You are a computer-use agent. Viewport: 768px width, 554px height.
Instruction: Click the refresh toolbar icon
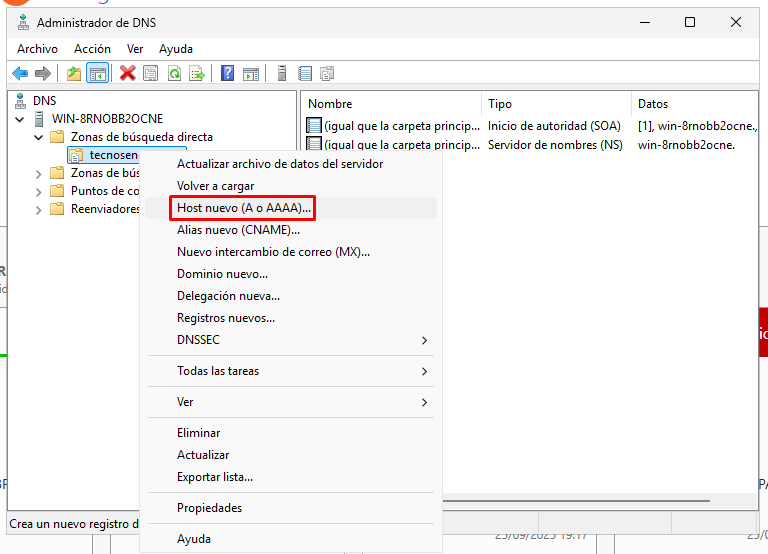[x=175, y=73]
